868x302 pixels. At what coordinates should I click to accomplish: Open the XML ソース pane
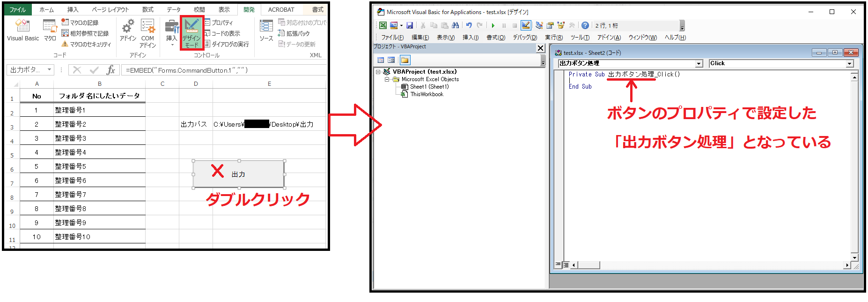(266, 30)
